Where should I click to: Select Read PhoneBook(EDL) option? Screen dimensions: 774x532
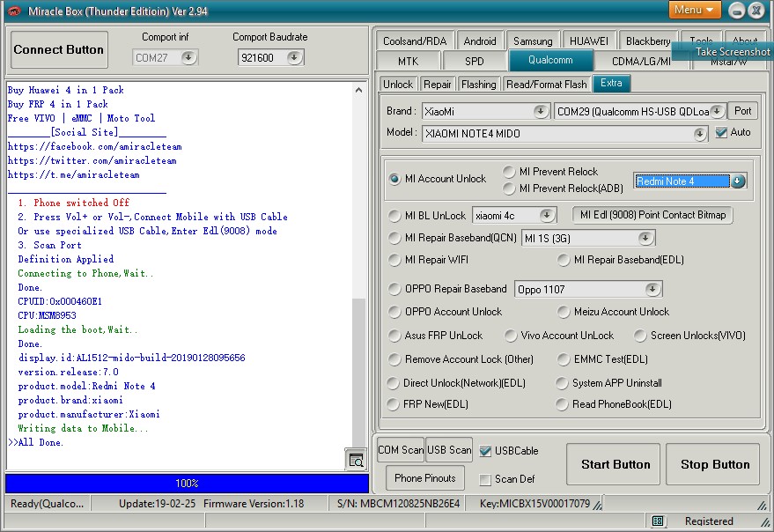point(562,404)
